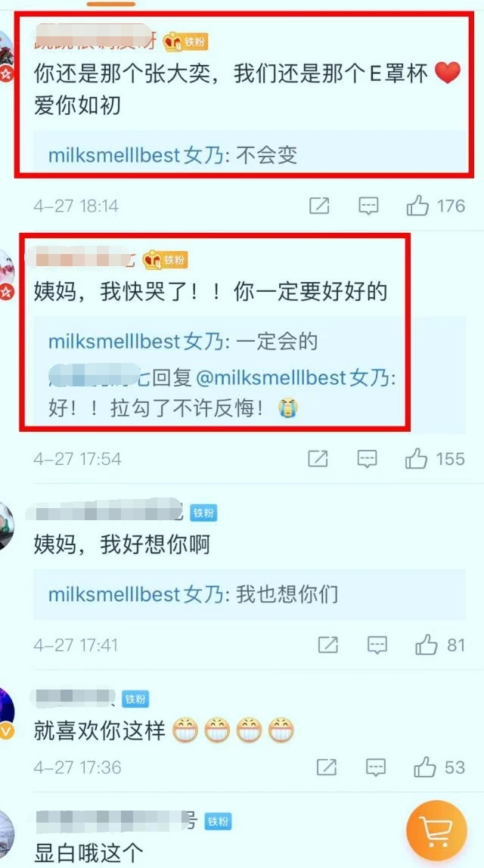Tap reply icon on 4-27 17:54 comment
Image resolution: width=484 pixels, height=868 pixels.
click(x=367, y=458)
